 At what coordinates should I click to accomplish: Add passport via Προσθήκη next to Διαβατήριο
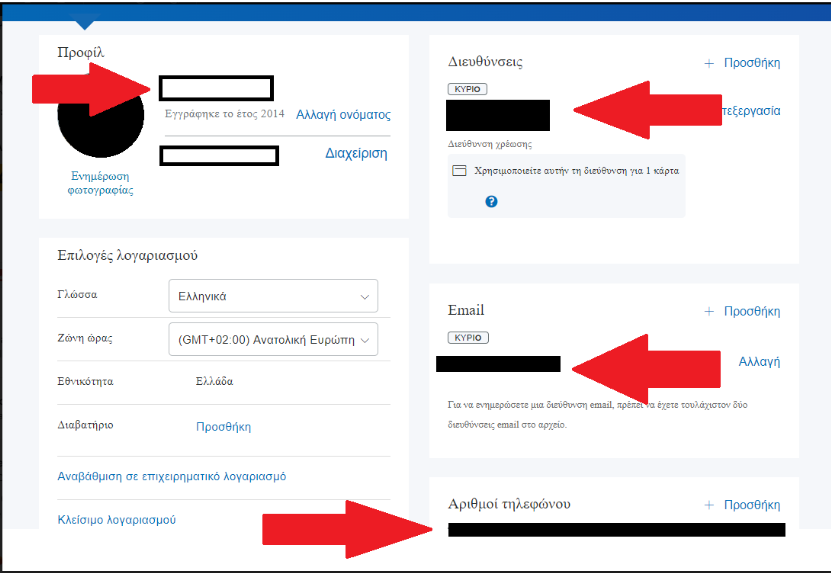[223, 427]
